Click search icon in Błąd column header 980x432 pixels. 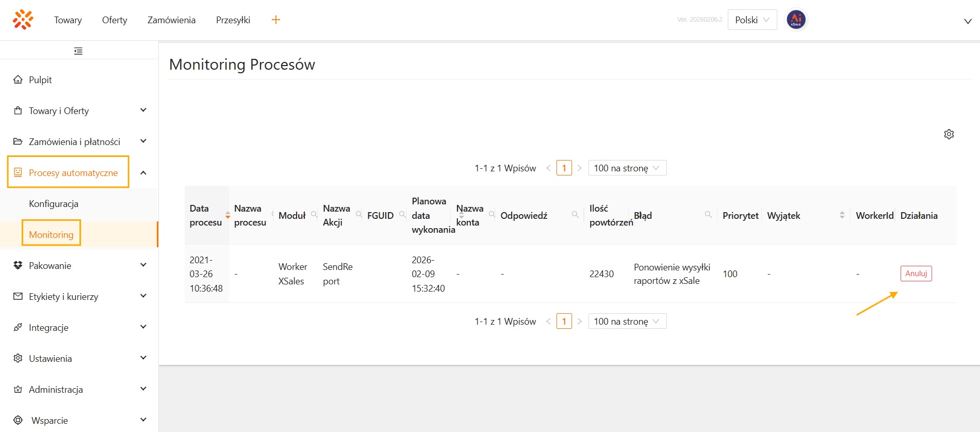pyautogui.click(x=708, y=215)
